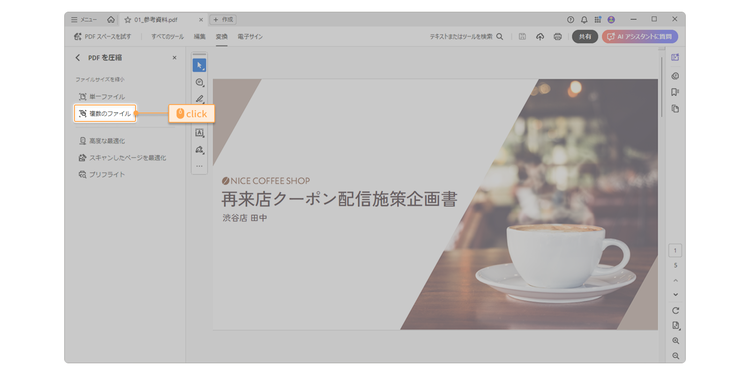Click AI アシスタントに質問 button
The height and width of the screenshot is (375, 750).
(x=640, y=36)
